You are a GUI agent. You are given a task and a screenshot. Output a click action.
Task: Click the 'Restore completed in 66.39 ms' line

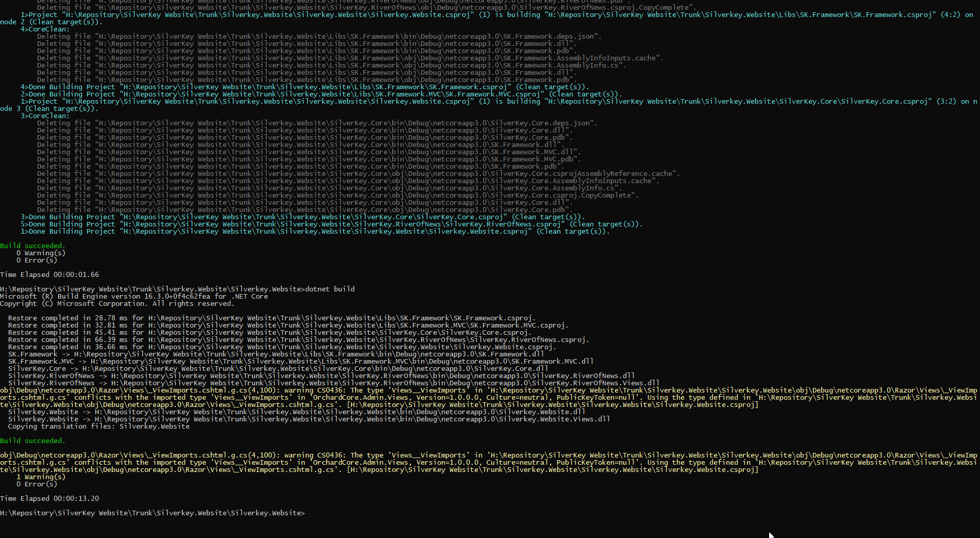299,340
